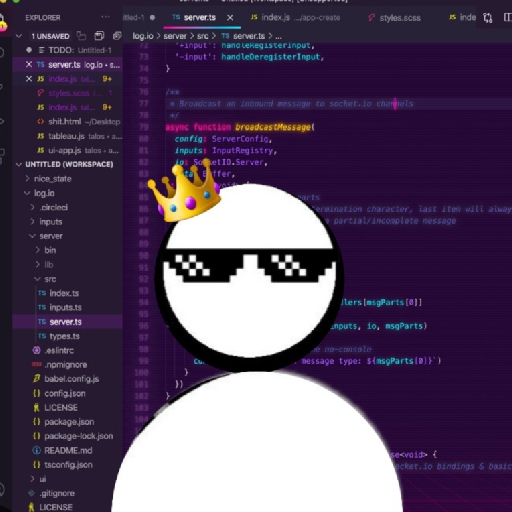Open the .npmignore file
The width and height of the screenshot is (512, 512).
[66, 365]
